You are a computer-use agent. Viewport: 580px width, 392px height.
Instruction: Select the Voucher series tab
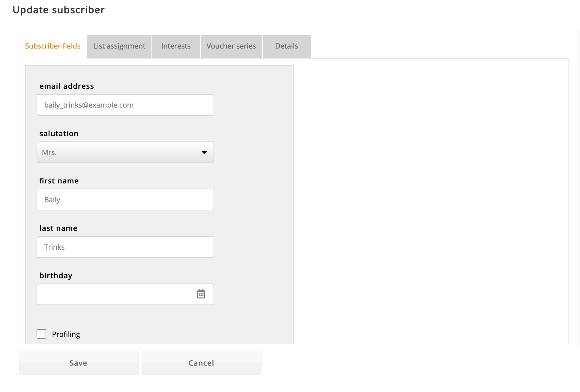231,46
